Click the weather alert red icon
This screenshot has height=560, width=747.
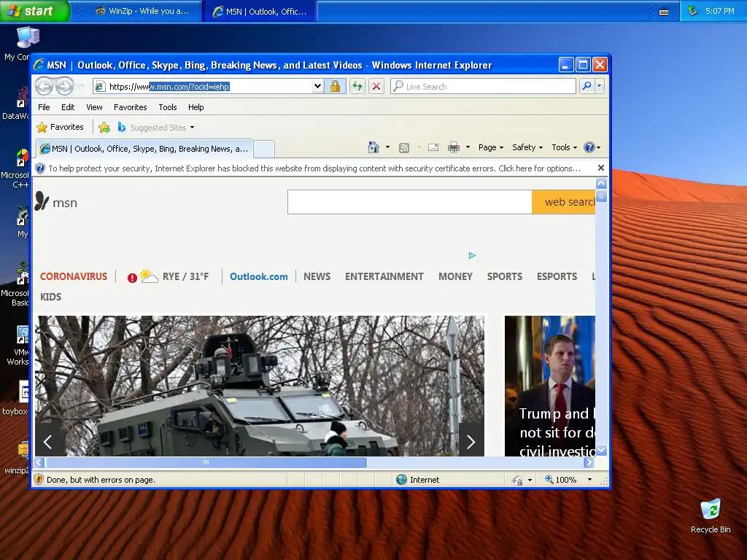pyautogui.click(x=132, y=278)
